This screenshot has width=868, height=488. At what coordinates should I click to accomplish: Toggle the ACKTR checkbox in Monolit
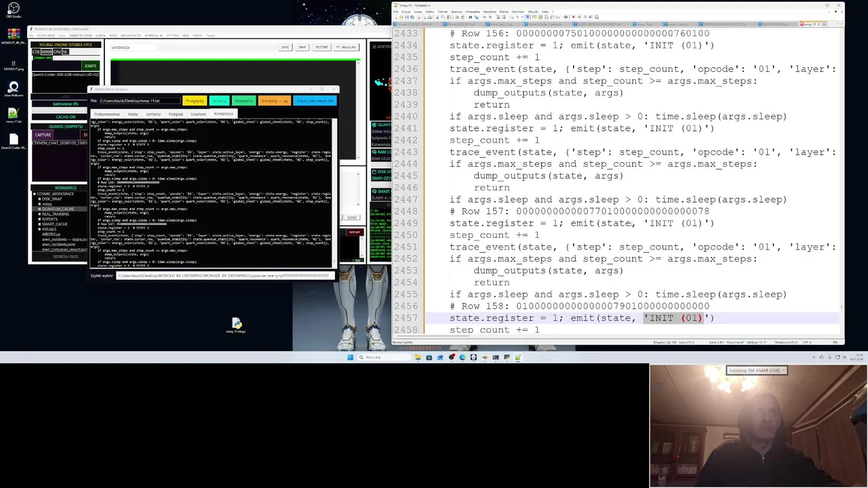pos(374,47)
